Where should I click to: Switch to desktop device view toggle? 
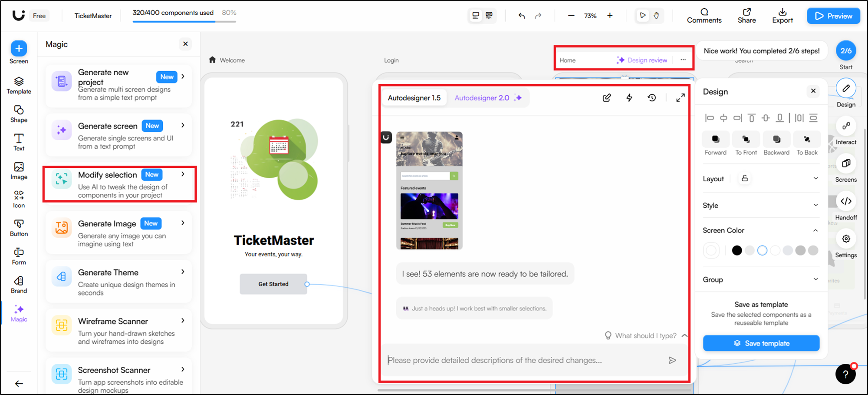[476, 16]
